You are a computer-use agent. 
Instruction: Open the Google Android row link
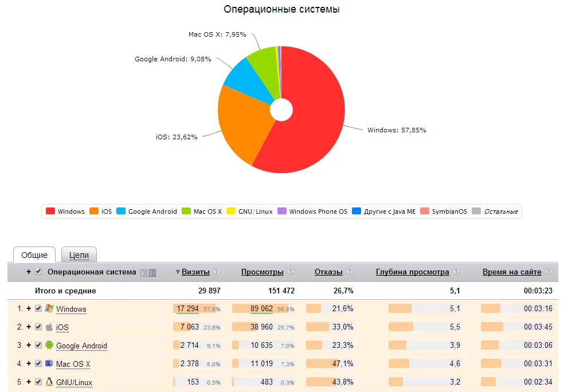[x=81, y=346]
